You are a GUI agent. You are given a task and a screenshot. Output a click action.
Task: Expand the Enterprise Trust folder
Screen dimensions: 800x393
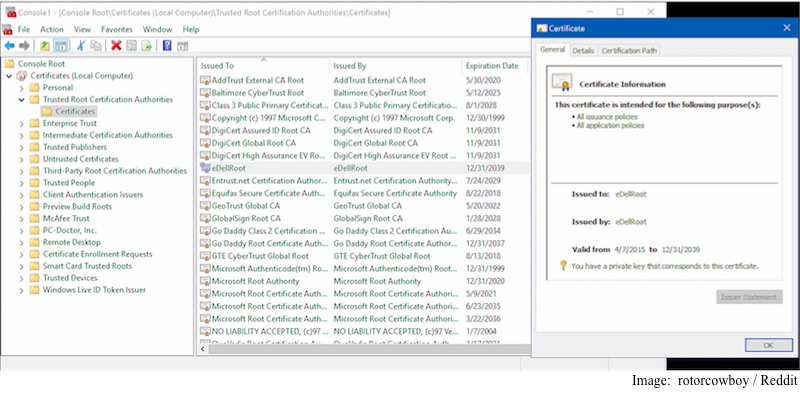tap(21, 124)
